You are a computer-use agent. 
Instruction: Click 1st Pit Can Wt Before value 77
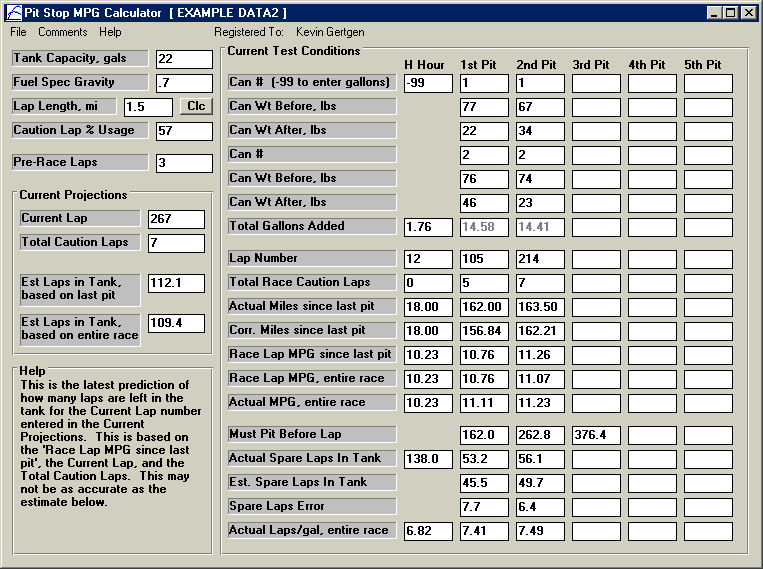(x=484, y=107)
